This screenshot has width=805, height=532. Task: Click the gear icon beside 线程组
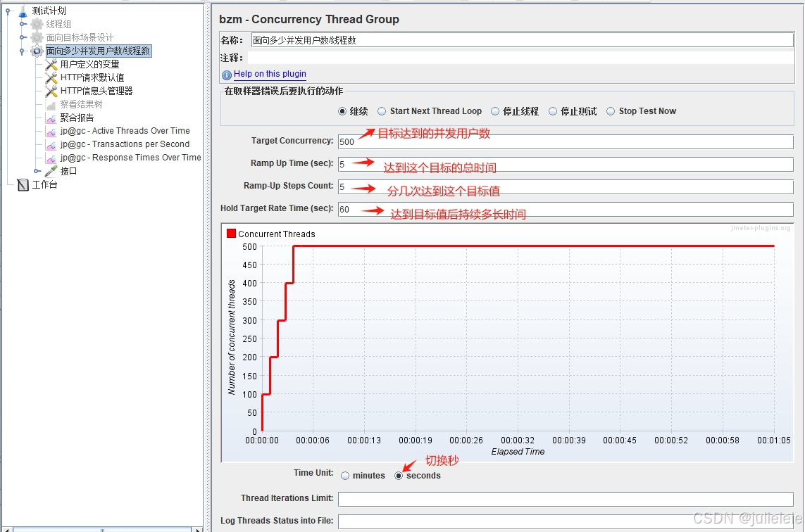click(x=37, y=24)
